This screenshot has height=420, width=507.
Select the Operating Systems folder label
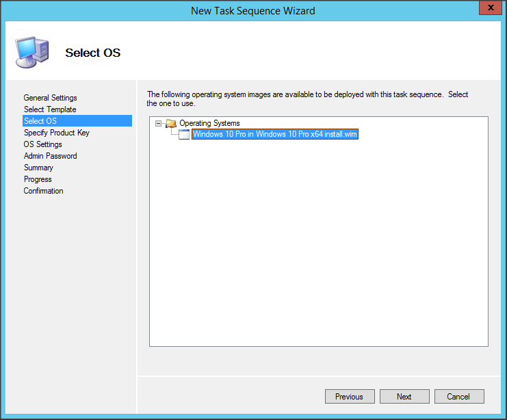(x=209, y=123)
